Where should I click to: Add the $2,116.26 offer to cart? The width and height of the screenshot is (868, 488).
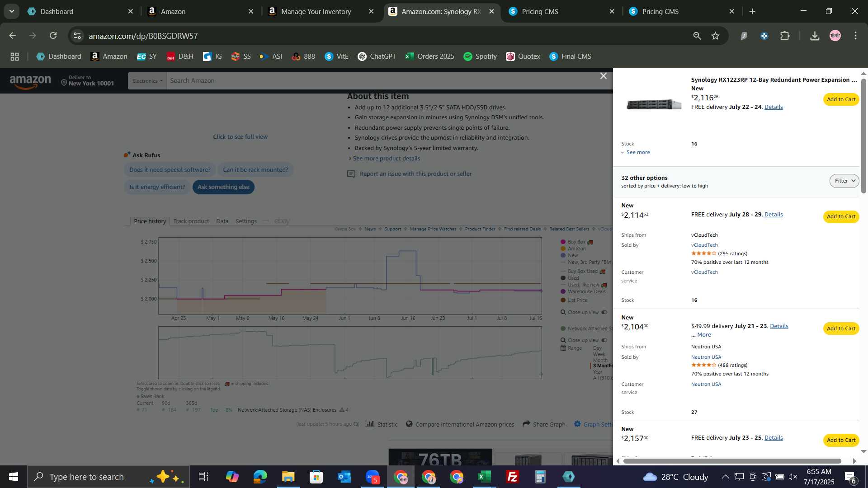(x=841, y=99)
